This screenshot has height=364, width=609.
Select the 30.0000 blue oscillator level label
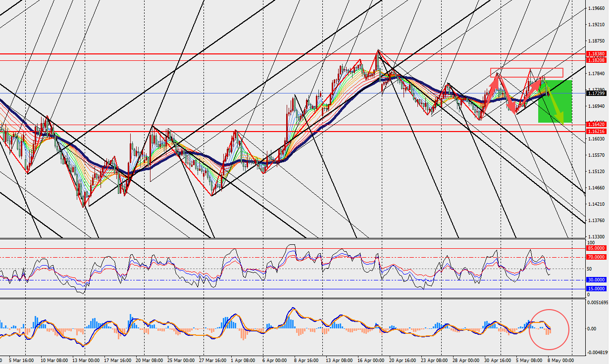point(596,280)
